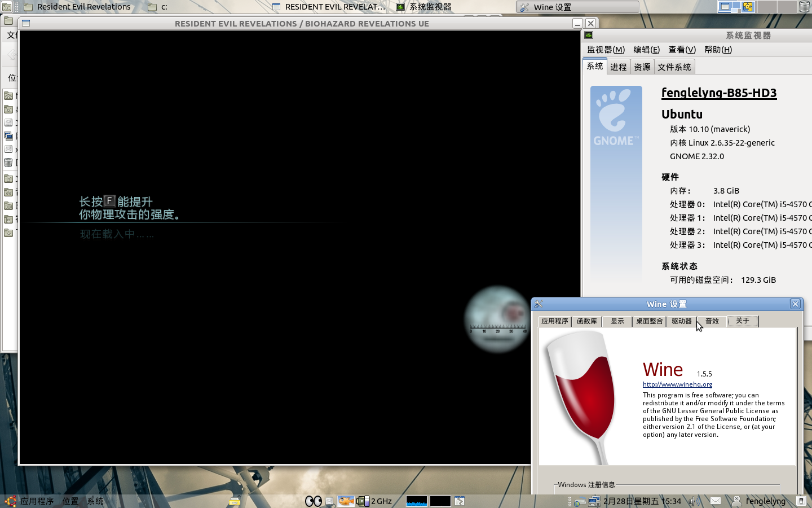812x508 pixels.
Task: Open Desktop folder icon in file manager sidebar
Action: (8, 109)
